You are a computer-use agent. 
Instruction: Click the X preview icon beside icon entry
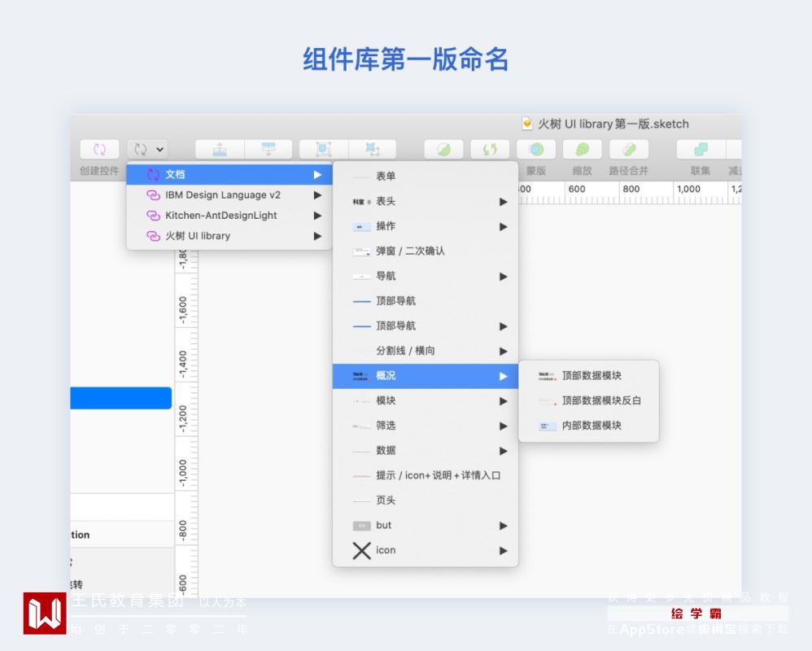point(361,551)
